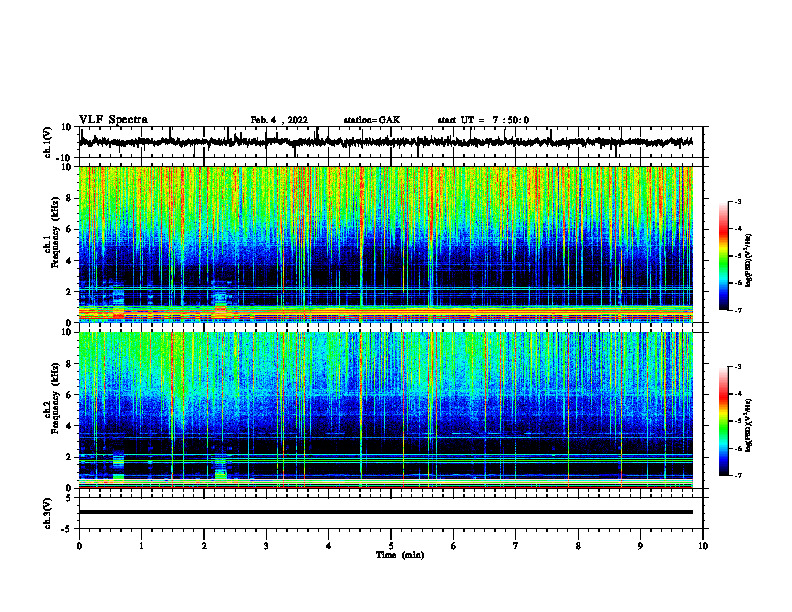Click the "-7" tick on lower colorbar
This screenshot has height=612, width=792.
coord(738,476)
